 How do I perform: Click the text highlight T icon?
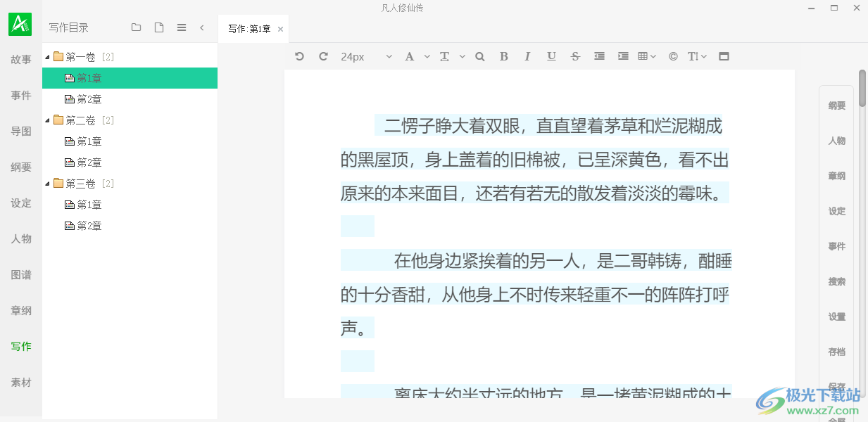click(x=444, y=56)
